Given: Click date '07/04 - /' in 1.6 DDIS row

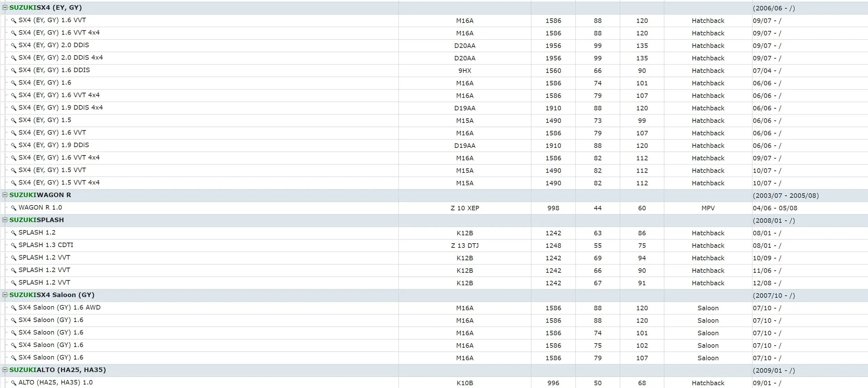Looking at the screenshot, I should 767,71.
